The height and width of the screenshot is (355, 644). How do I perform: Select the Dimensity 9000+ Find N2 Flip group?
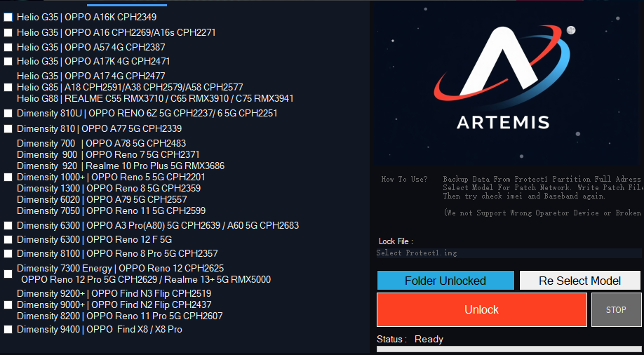click(x=8, y=305)
